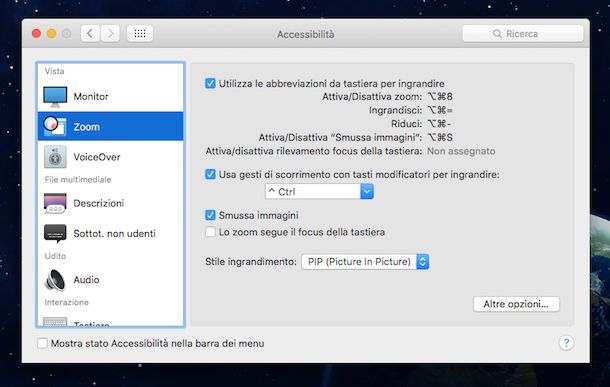Click the 'Attiva/Disattiva zoom:' label
Image resolution: width=610 pixels, height=387 pixels.
[372, 96]
